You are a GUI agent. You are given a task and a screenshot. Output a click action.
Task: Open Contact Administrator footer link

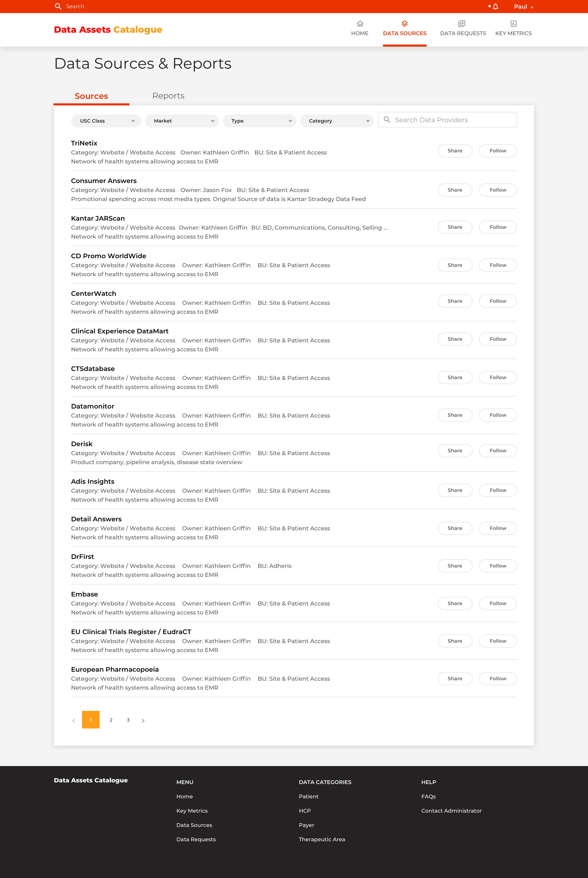pyautogui.click(x=451, y=810)
